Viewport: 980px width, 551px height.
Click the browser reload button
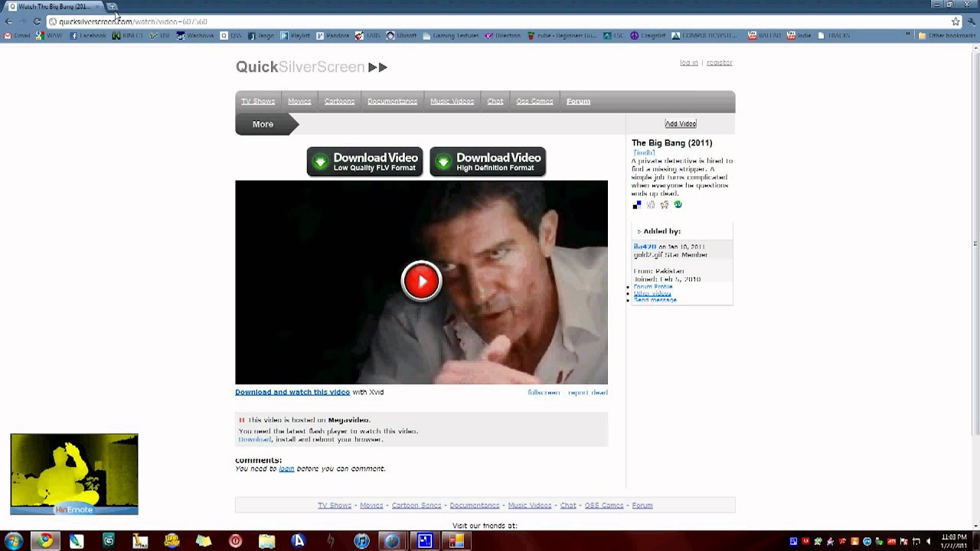[37, 21]
